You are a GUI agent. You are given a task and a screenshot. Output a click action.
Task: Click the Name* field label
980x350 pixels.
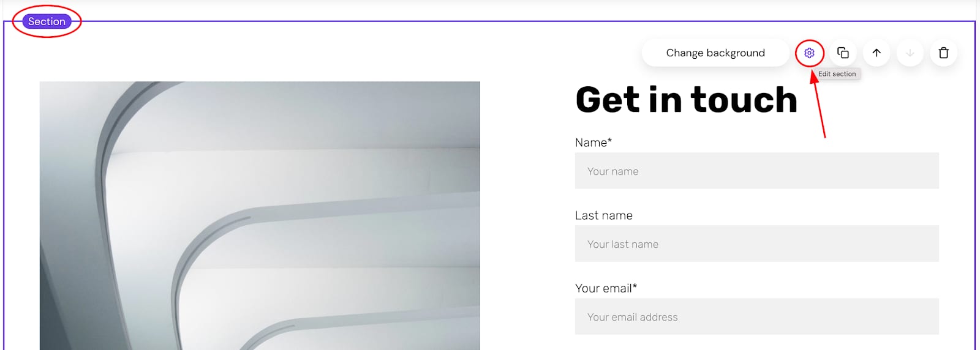(x=593, y=143)
